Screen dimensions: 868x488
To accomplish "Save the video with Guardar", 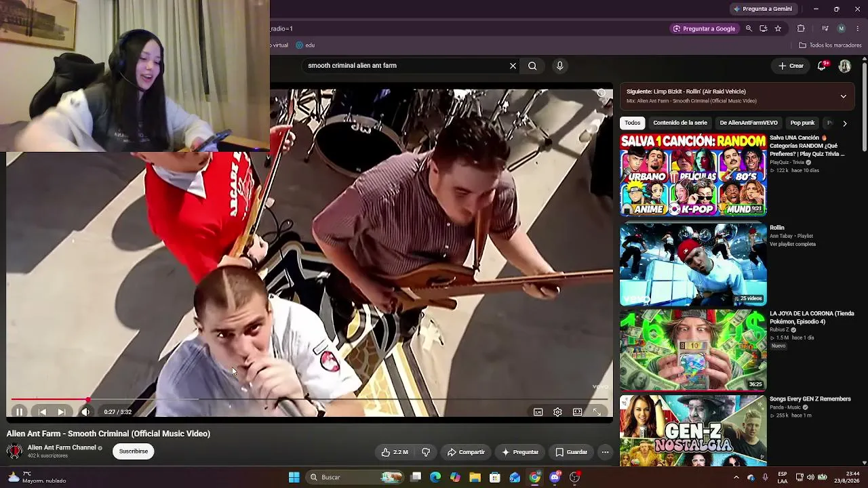I will (571, 452).
